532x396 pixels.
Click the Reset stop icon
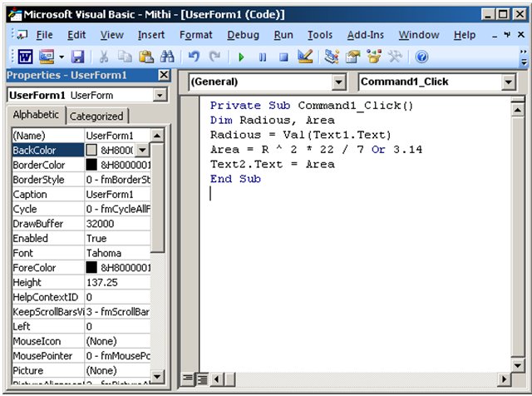coord(283,57)
